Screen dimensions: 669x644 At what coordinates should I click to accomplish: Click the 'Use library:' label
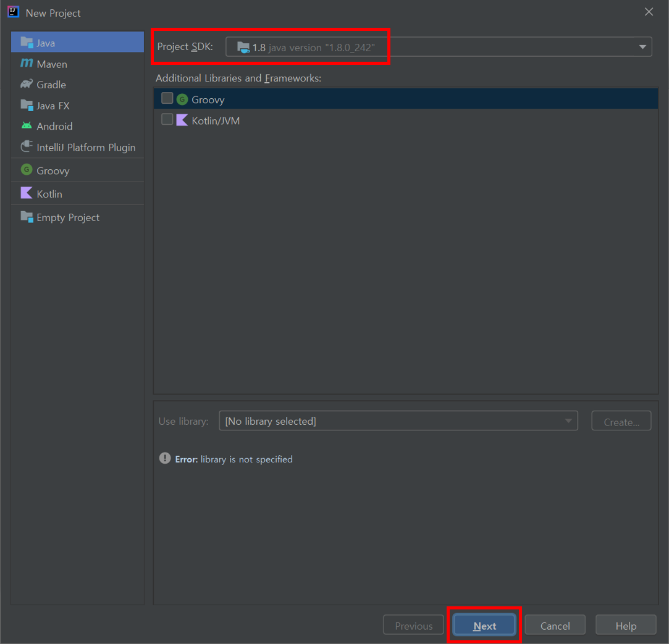pos(183,421)
